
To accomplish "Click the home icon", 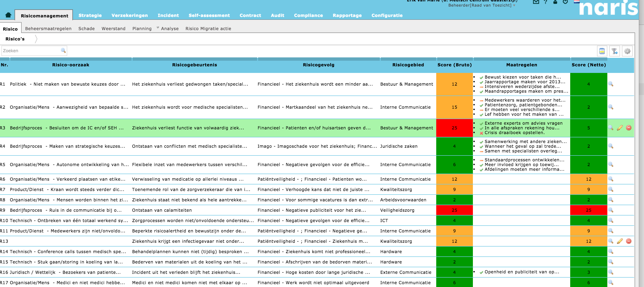I will pyautogui.click(x=8, y=15).
